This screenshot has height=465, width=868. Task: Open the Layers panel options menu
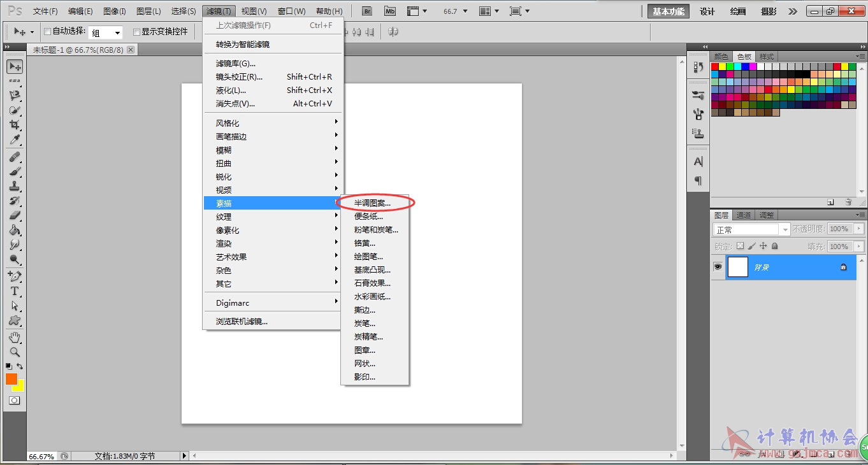coord(860,215)
